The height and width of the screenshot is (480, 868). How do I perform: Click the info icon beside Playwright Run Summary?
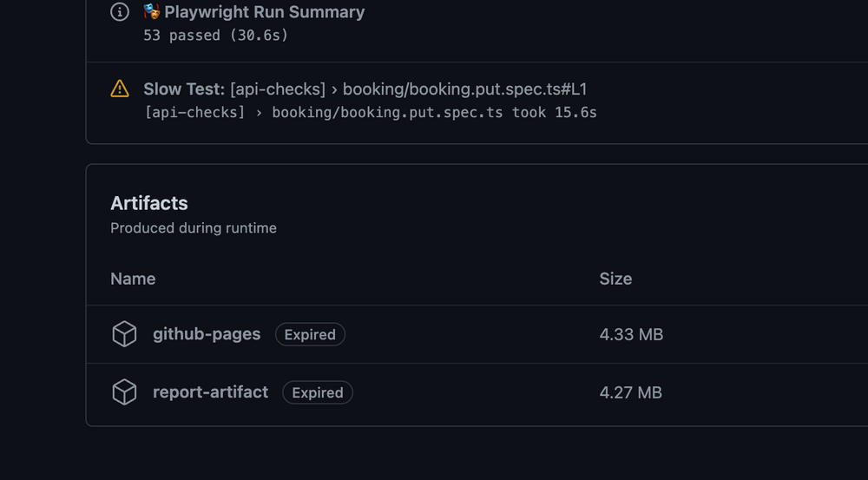[120, 11]
